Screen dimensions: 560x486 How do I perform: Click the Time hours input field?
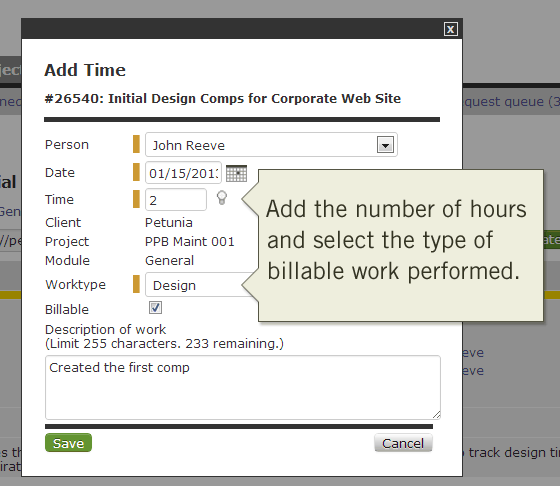pyautogui.click(x=176, y=200)
